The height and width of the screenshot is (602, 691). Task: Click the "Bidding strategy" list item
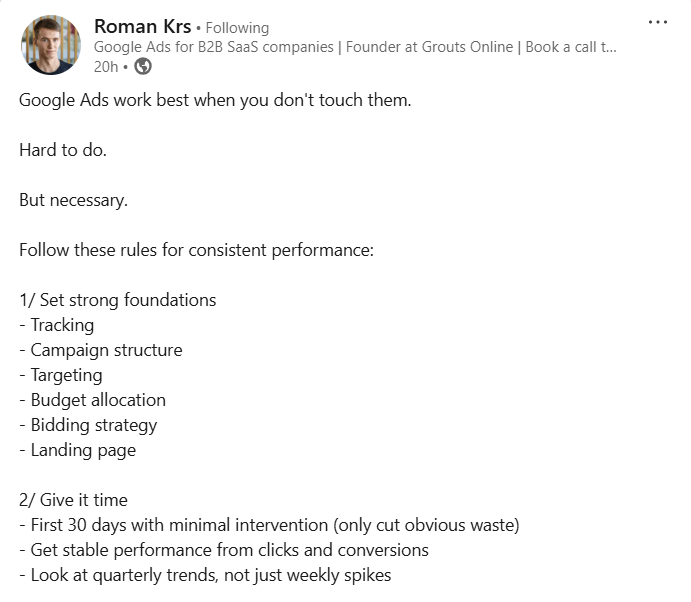click(94, 425)
